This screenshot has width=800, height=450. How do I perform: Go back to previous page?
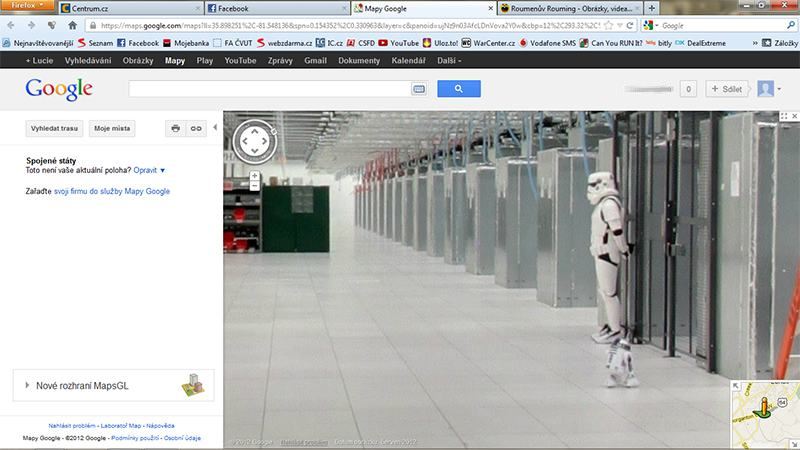pyautogui.click(x=11, y=25)
